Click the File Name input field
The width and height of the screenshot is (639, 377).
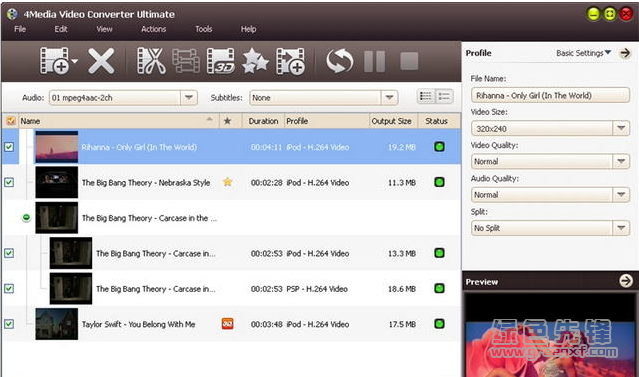pos(550,95)
